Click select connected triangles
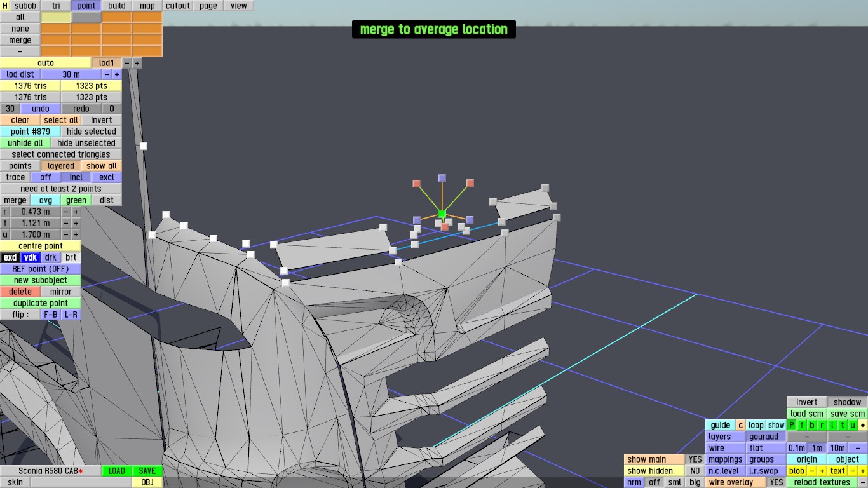 tap(61, 154)
